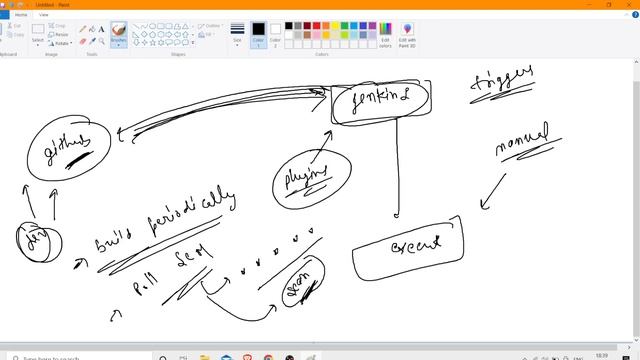Expand the Shapes gallery more arrow

coord(193,42)
